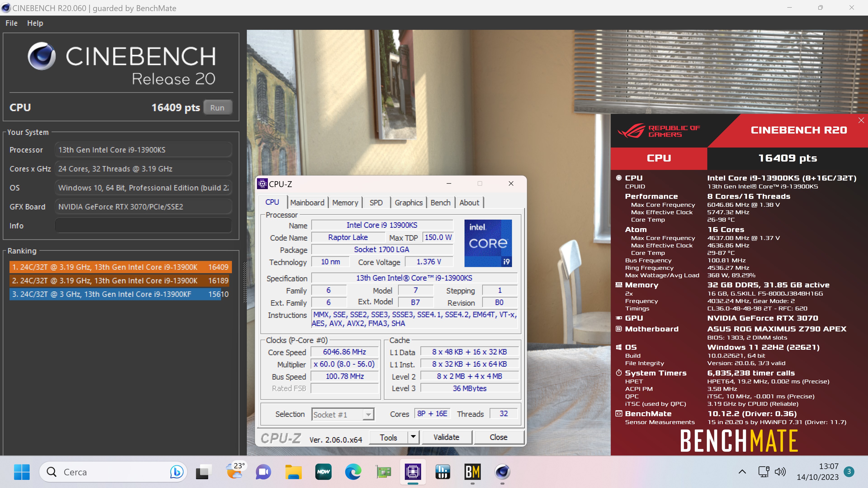Click the Intel Core i9 badge in CPU-Z

tap(488, 243)
